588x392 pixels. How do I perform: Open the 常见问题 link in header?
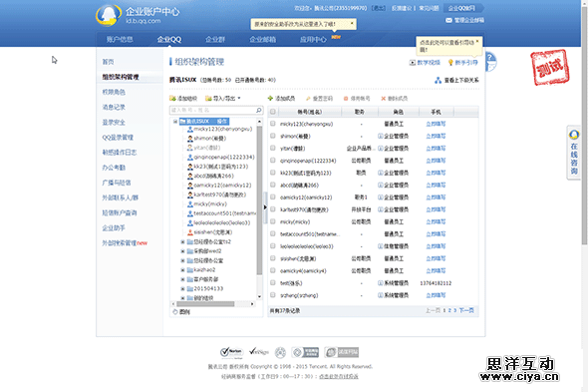pyautogui.click(x=429, y=8)
